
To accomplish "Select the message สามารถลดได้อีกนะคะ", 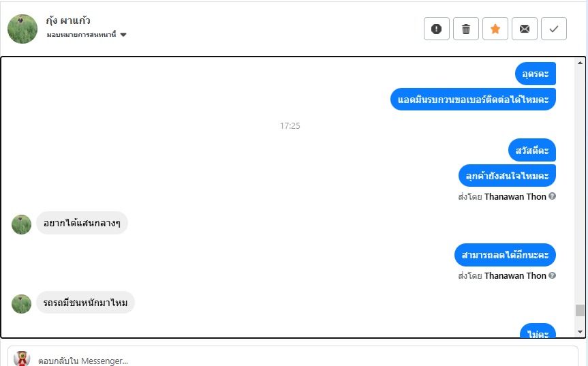I will click(x=505, y=255).
